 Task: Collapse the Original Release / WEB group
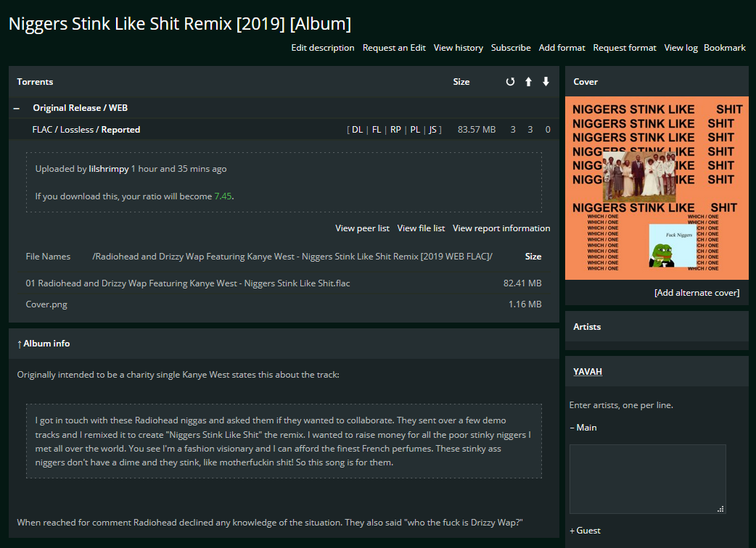click(x=17, y=108)
